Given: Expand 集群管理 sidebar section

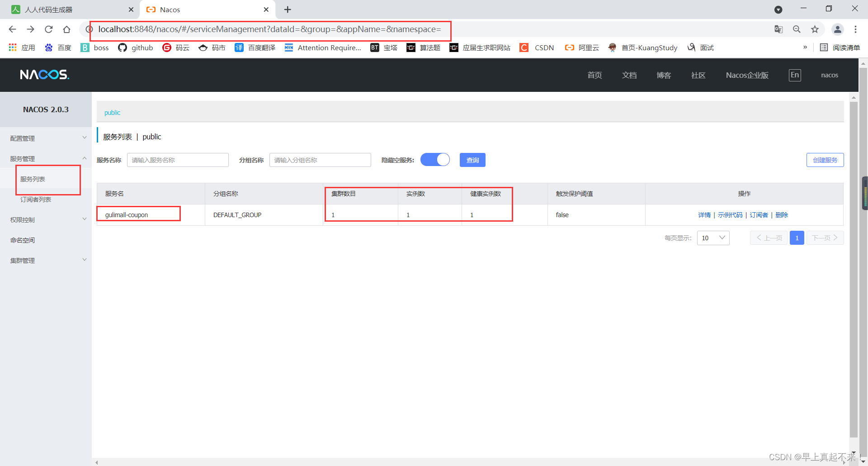Looking at the screenshot, I should [x=46, y=261].
